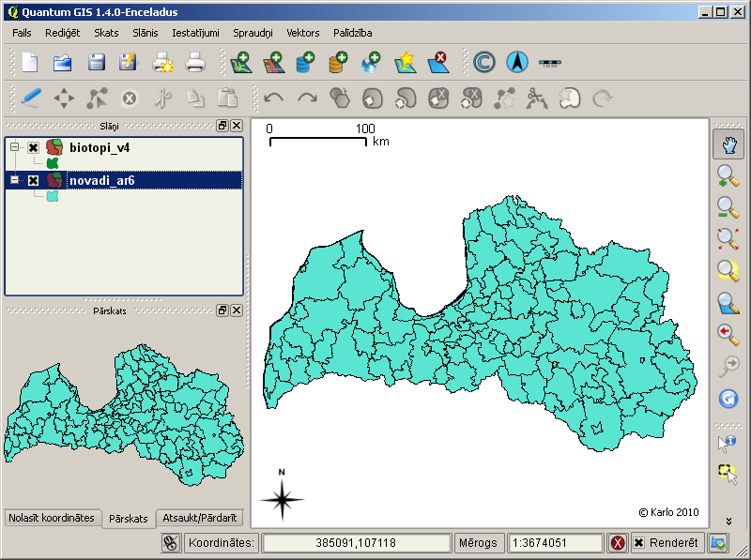Add a WMS layer

(x=371, y=63)
